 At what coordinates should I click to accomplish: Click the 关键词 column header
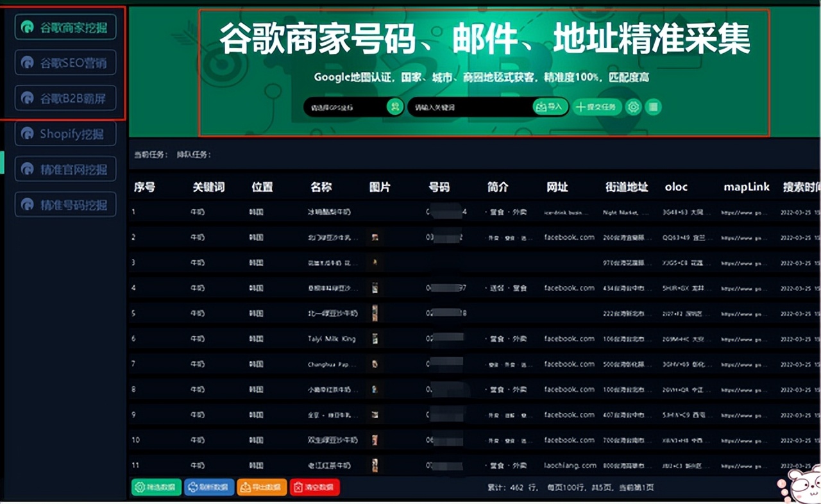pos(208,187)
